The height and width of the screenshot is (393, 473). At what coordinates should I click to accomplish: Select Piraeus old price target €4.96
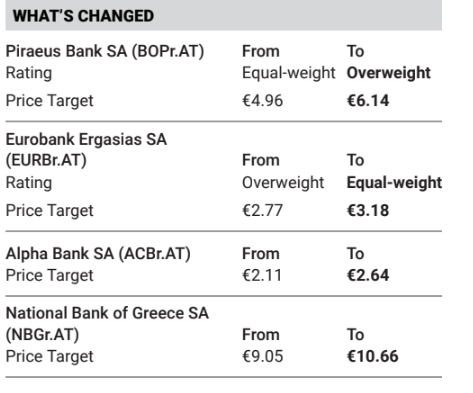pyautogui.click(x=263, y=101)
